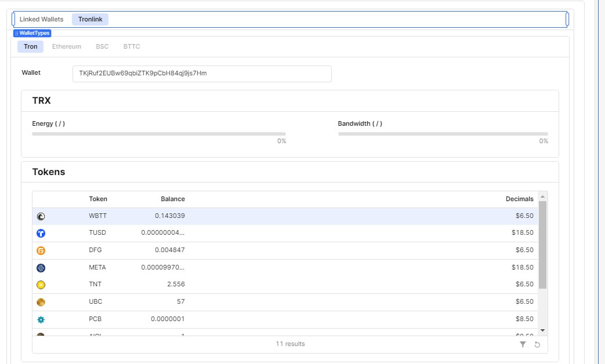Click the left resize handle of WalletTypes widget
Viewport: 605px width, 364px height.
click(13, 19)
